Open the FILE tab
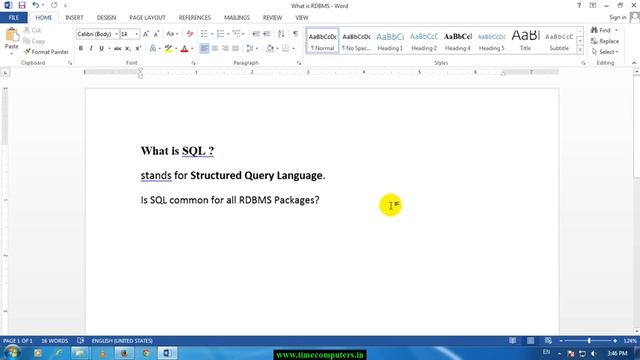The height and width of the screenshot is (360, 640). click(13, 18)
